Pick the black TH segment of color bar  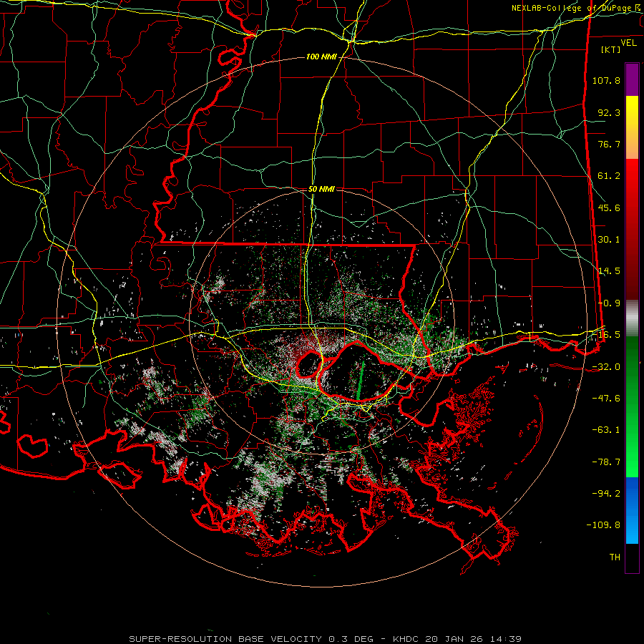click(x=632, y=557)
